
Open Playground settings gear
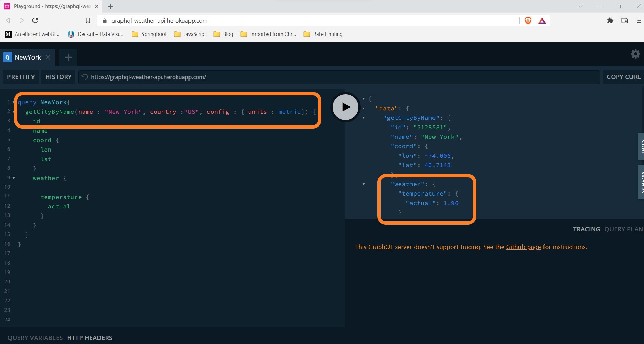click(635, 54)
